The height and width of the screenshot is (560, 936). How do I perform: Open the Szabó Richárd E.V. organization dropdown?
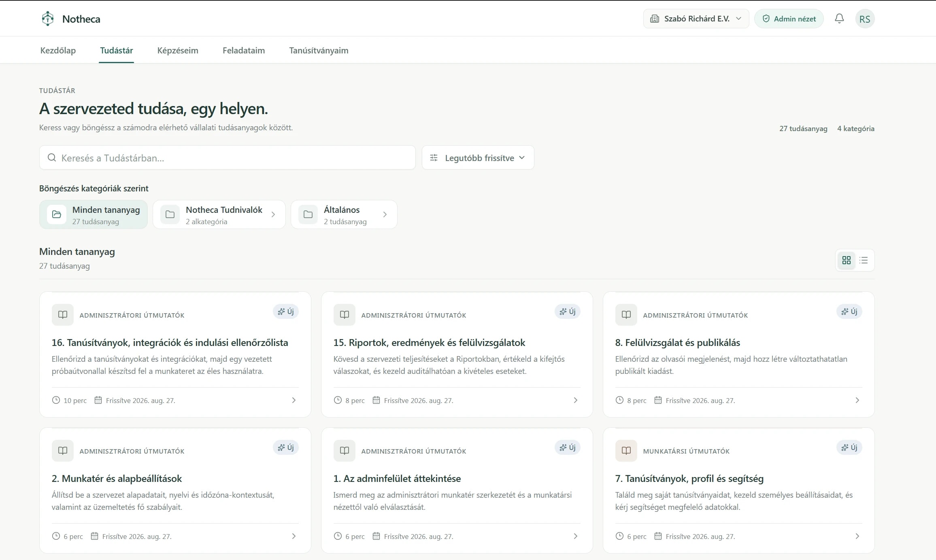point(696,19)
